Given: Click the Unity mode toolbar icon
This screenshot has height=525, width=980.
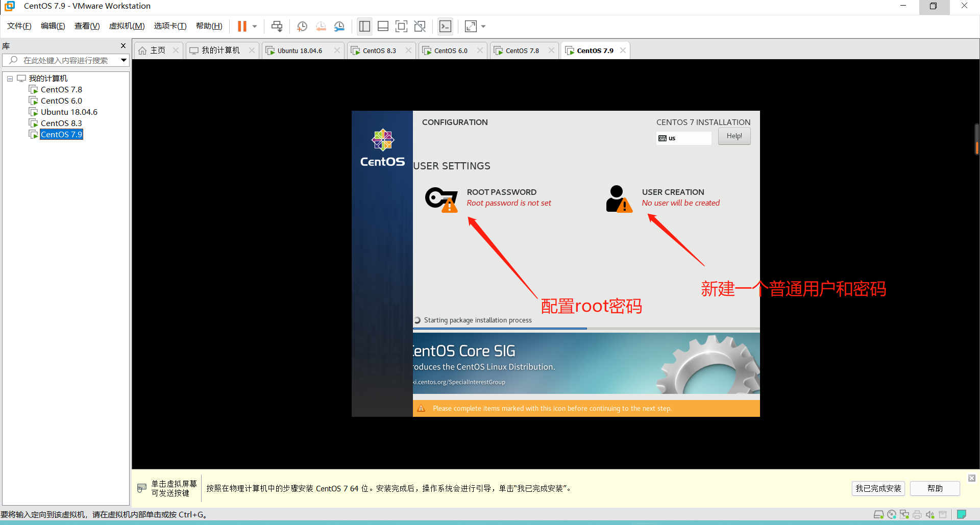Looking at the screenshot, I should 420,26.
